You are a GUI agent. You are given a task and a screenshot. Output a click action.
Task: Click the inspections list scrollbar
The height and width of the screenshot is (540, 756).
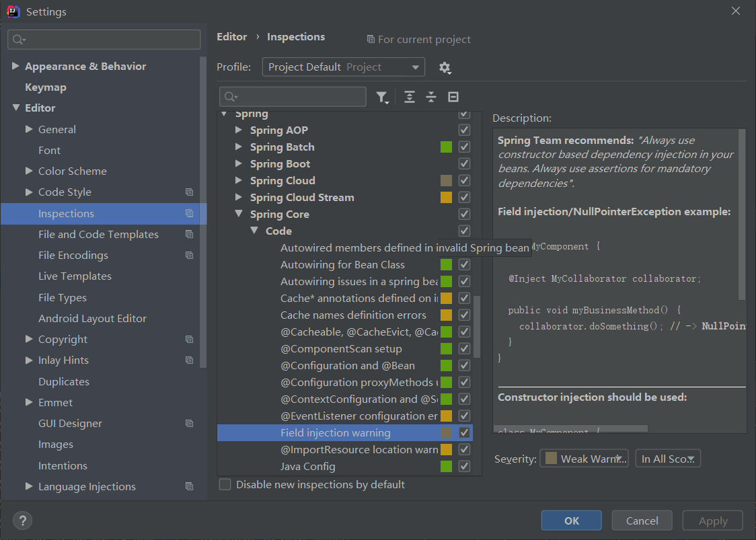[477, 326]
